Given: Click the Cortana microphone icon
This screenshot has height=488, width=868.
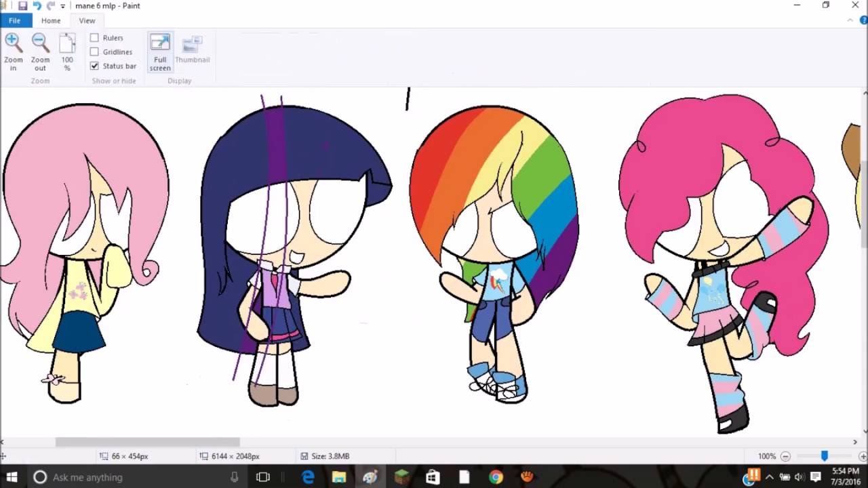Looking at the screenshot, I should click(234, 477).
